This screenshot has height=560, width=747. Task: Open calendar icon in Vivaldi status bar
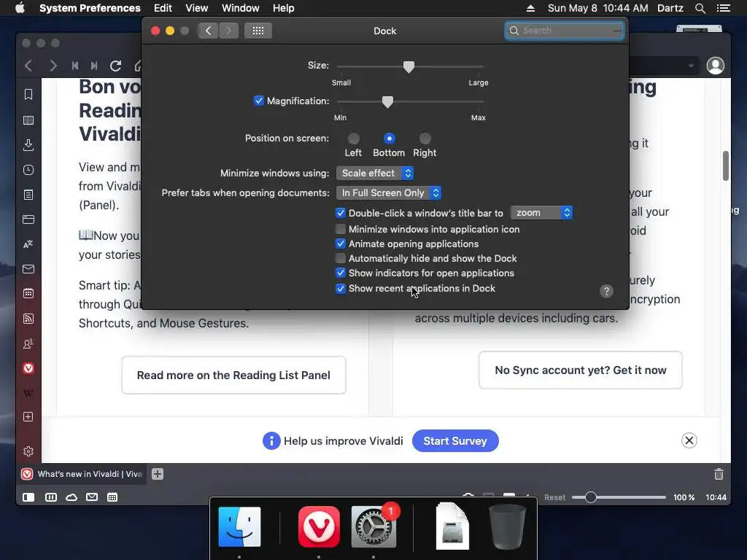(112, 497)
